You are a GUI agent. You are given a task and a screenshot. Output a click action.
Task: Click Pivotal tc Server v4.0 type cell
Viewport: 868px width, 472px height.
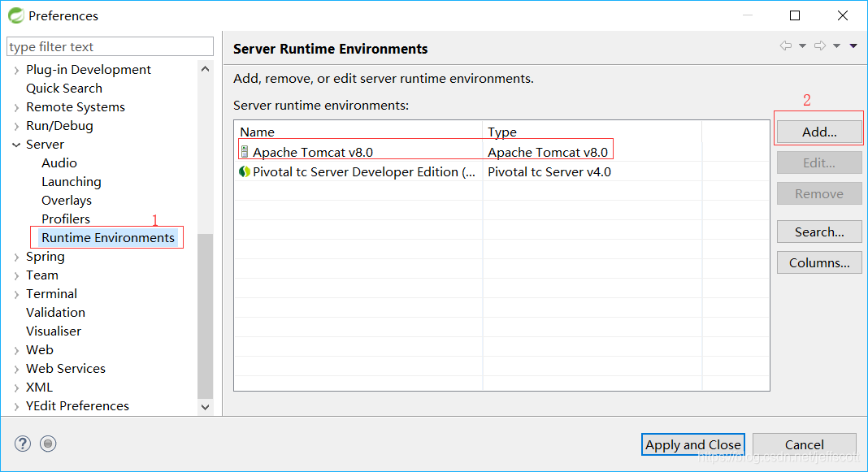(x=549, y=172)
